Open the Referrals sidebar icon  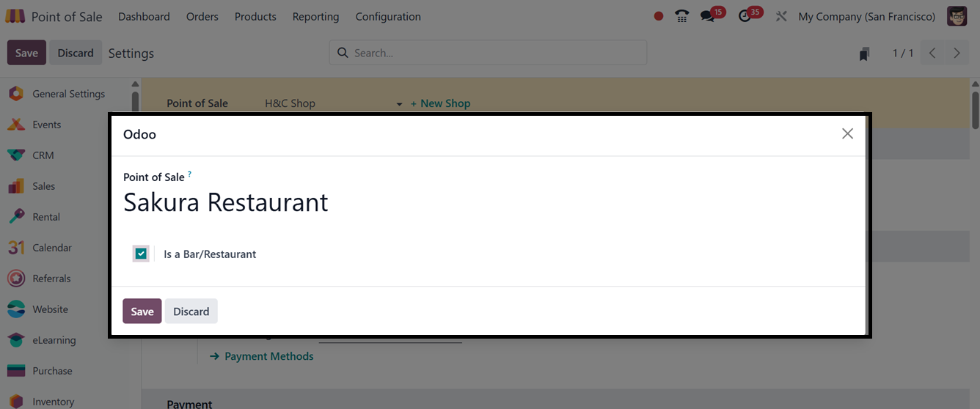(x=16, y=279)
